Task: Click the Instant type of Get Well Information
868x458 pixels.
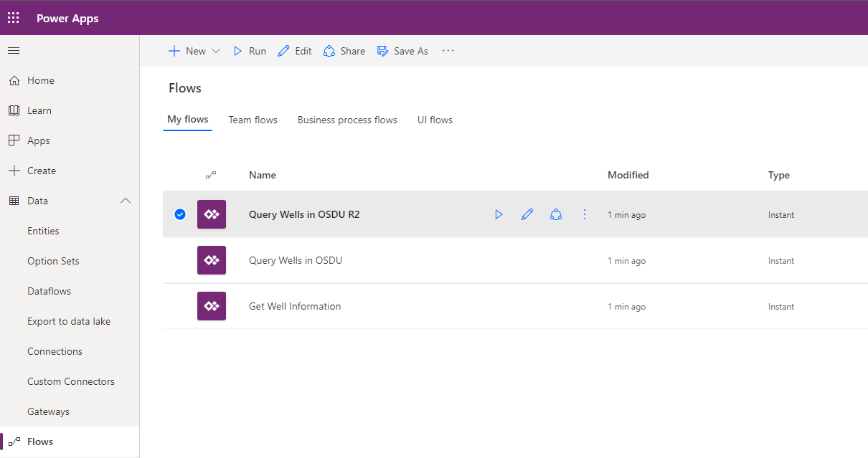Action: (781, 307)
